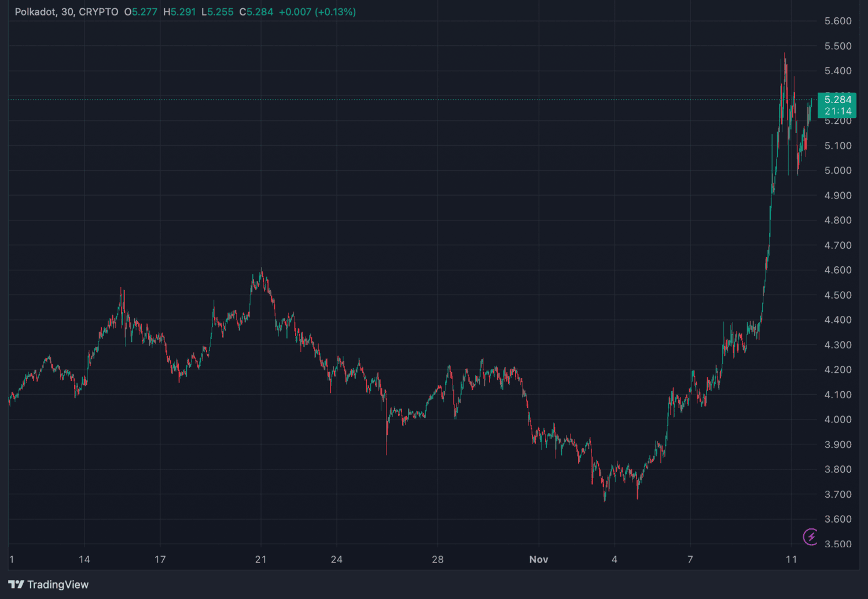Click the 3.500 price axis label

pos(838,543)
